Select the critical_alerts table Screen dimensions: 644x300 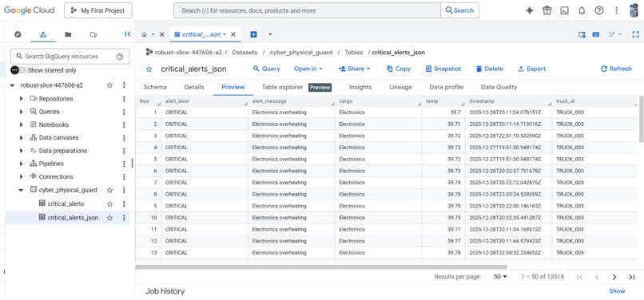(66, 204)
